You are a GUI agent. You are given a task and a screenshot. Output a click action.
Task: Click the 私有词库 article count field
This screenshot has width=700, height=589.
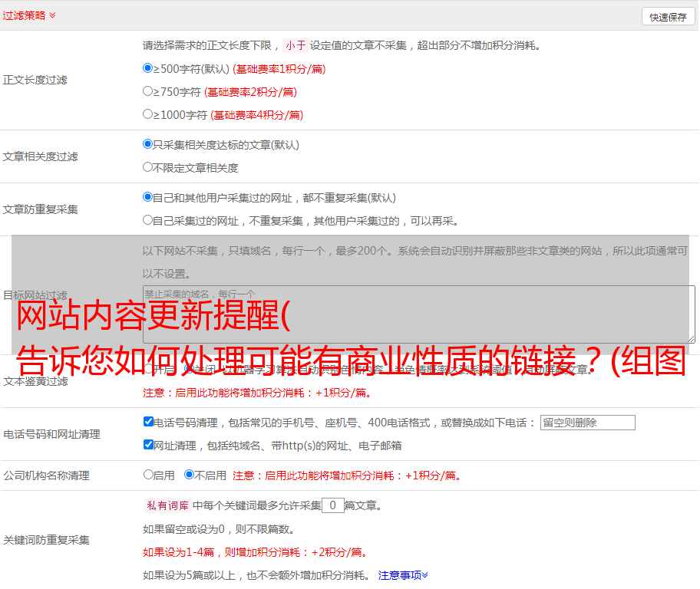[x=332, y=505]
